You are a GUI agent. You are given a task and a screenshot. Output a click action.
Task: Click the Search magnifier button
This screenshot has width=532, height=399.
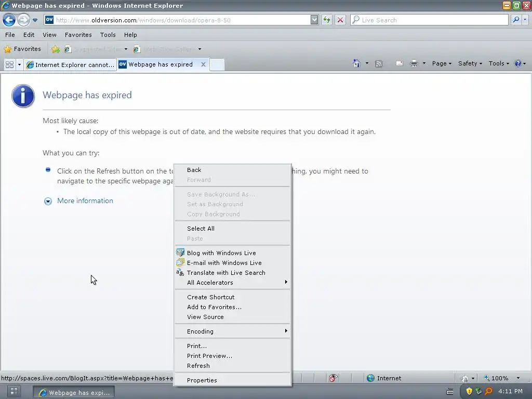click(x=516, y=20)
